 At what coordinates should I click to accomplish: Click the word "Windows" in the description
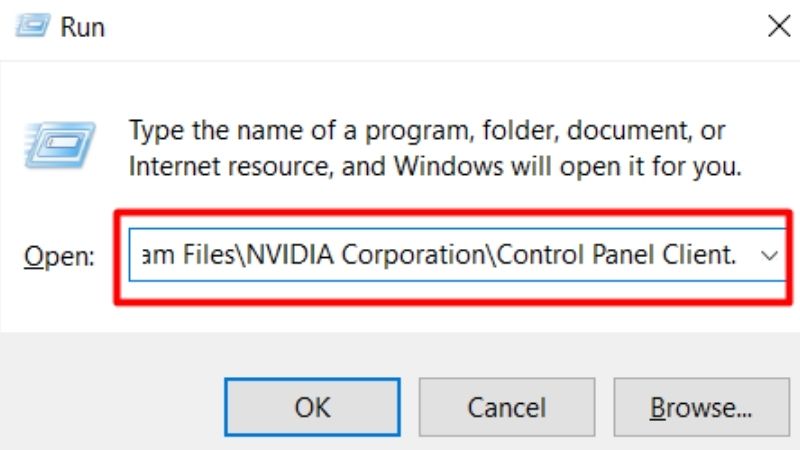pos(448,166)
